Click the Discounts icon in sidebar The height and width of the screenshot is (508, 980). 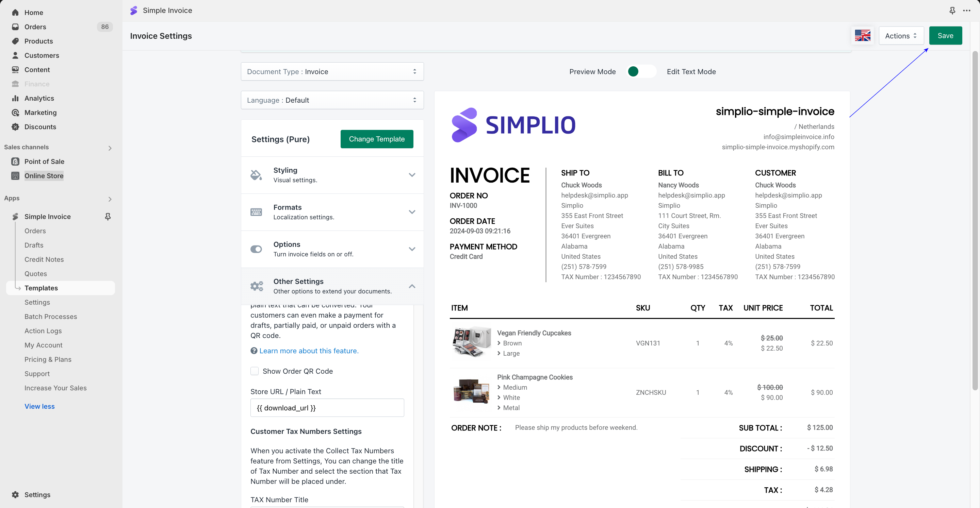[15, 126]
